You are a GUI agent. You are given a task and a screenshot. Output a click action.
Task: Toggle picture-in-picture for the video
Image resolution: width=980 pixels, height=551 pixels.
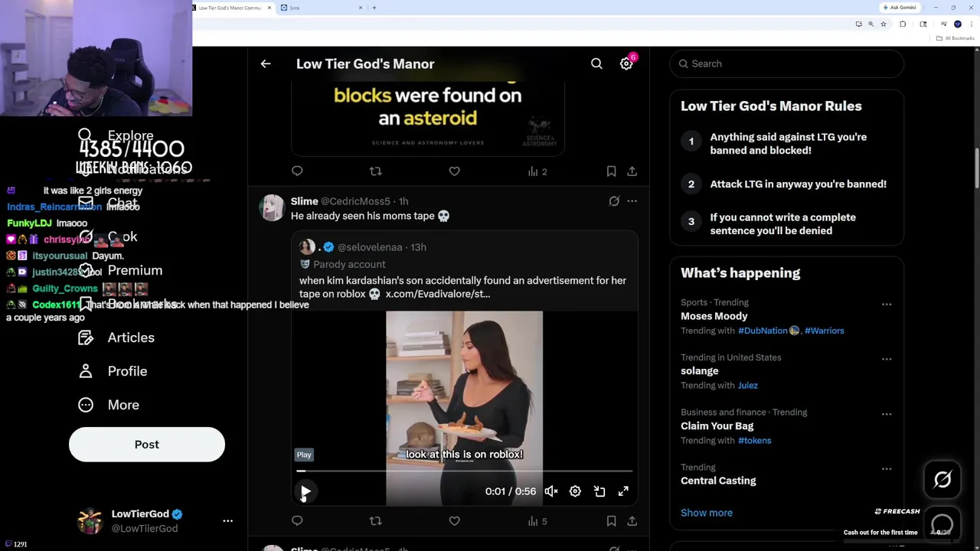coord(599,491)
